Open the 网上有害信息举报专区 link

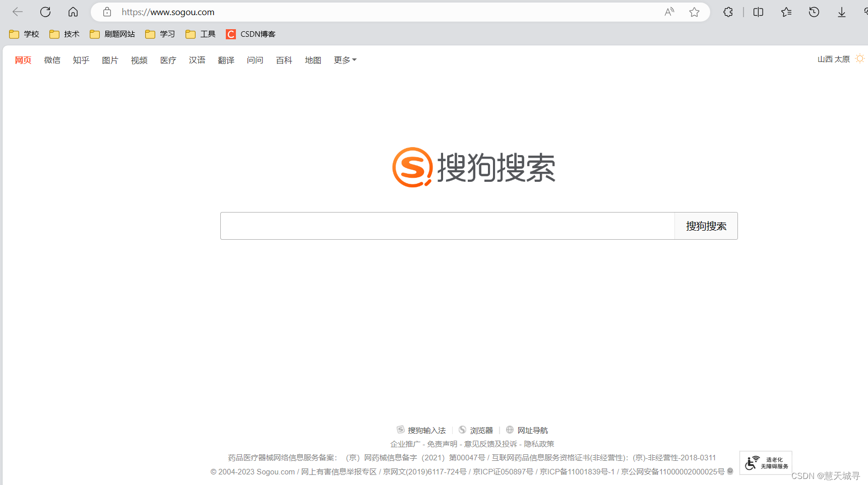tap(339, 471)
